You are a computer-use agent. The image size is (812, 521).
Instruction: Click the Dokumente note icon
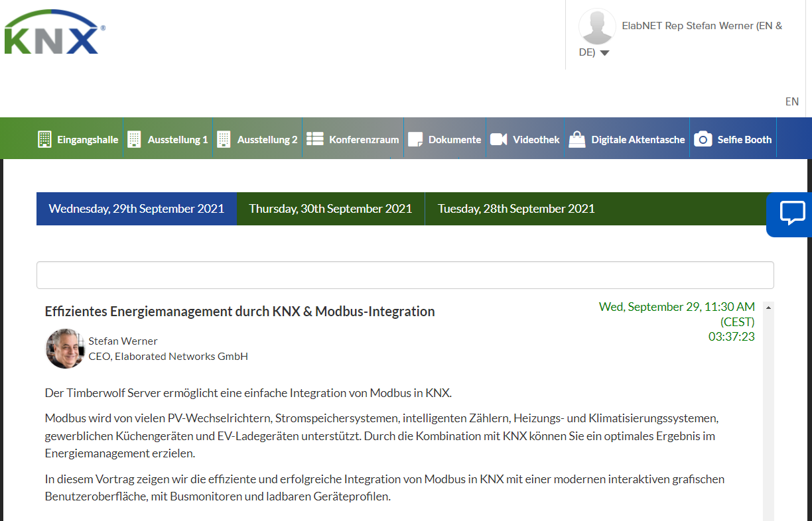415,139
